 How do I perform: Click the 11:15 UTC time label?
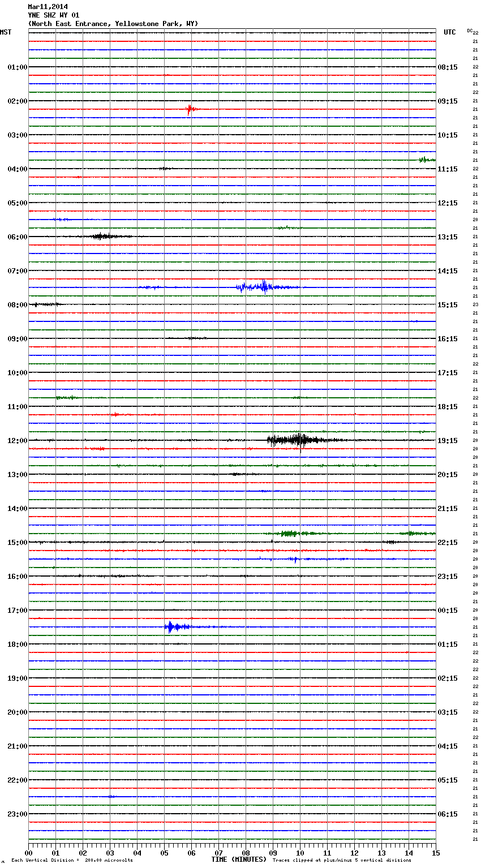click(448, 169)
